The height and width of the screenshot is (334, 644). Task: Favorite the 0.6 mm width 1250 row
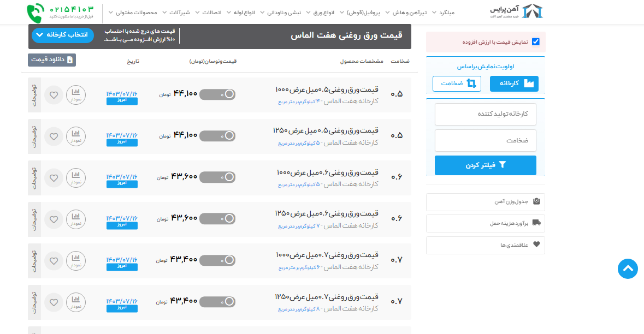click(54, 219)
